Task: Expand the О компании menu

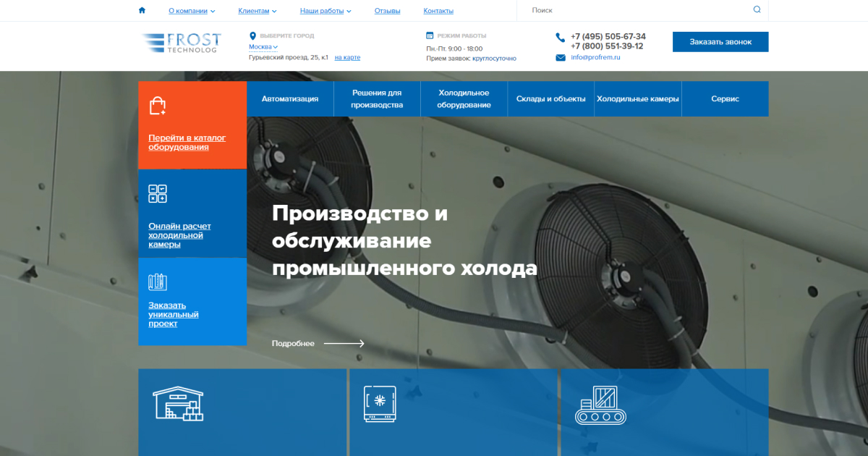Action: coord(192,11)
